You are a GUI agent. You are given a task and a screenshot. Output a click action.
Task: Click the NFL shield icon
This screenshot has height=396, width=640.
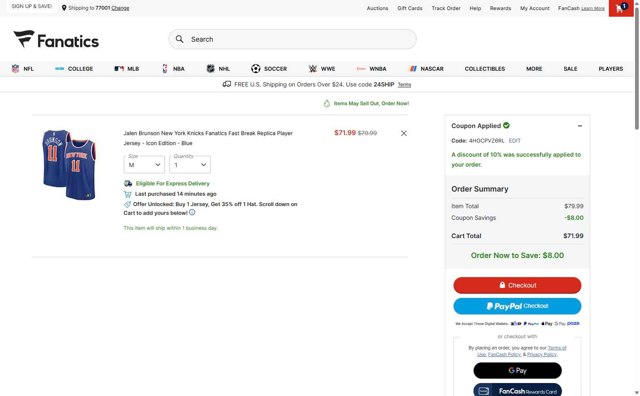[x=16, y=69]
